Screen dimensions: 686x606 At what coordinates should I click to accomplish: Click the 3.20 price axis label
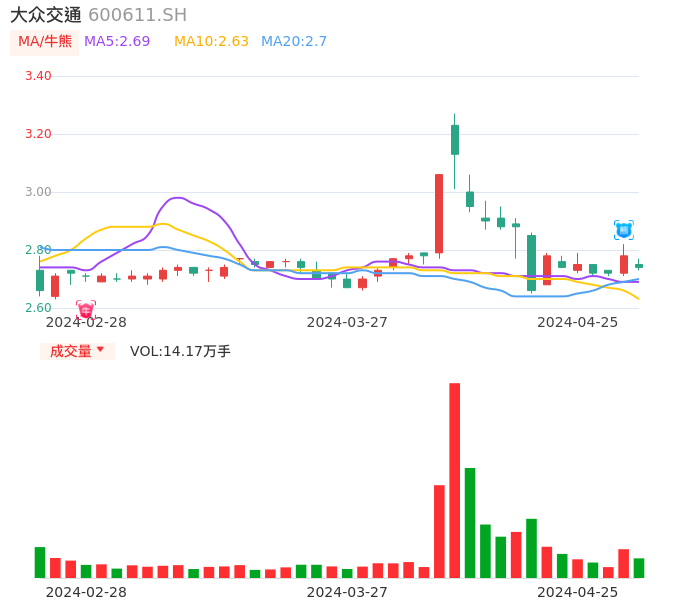coord(38,134)
